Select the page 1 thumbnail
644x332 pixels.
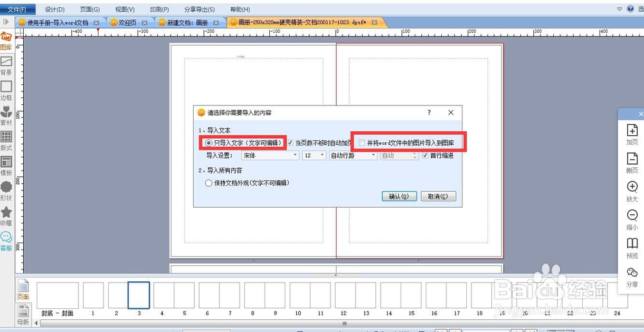point(93,295)
